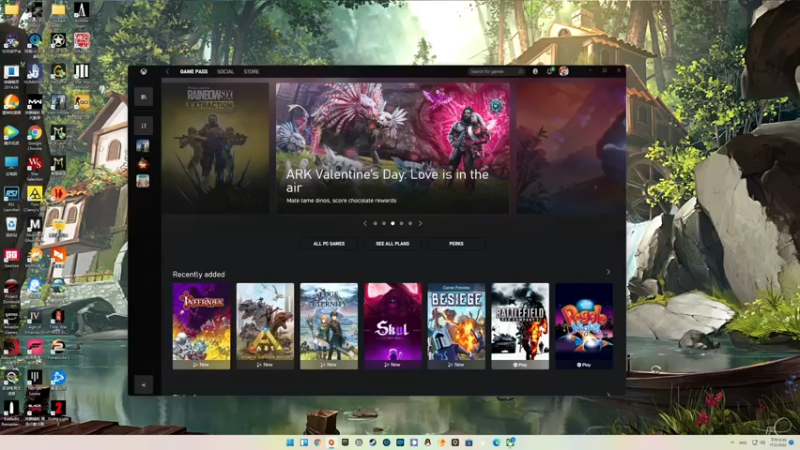The image size is (800, 450).
Task: Open the profile avatar menu
Action: [x=563, y=71]
